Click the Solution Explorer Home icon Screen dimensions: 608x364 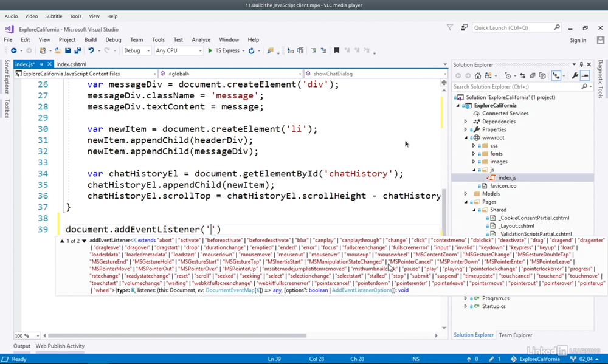(478, 76)
